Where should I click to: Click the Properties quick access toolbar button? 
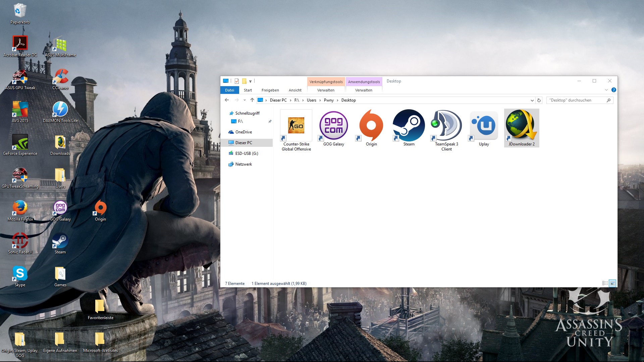click(x=237, y=81)
